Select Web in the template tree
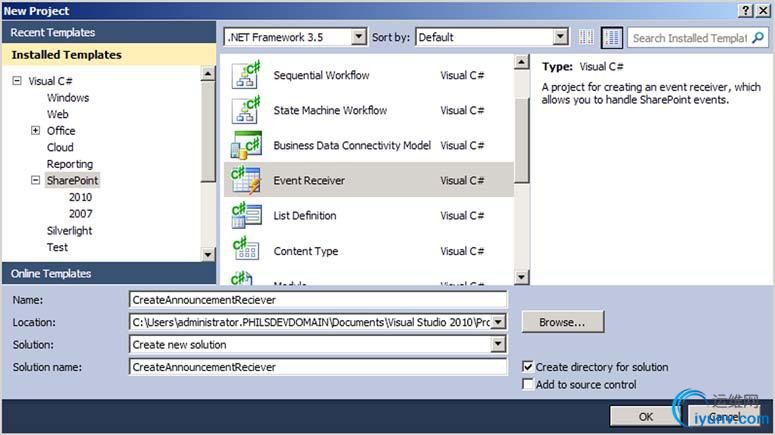The image size is (775, 435). pos(57,114)
